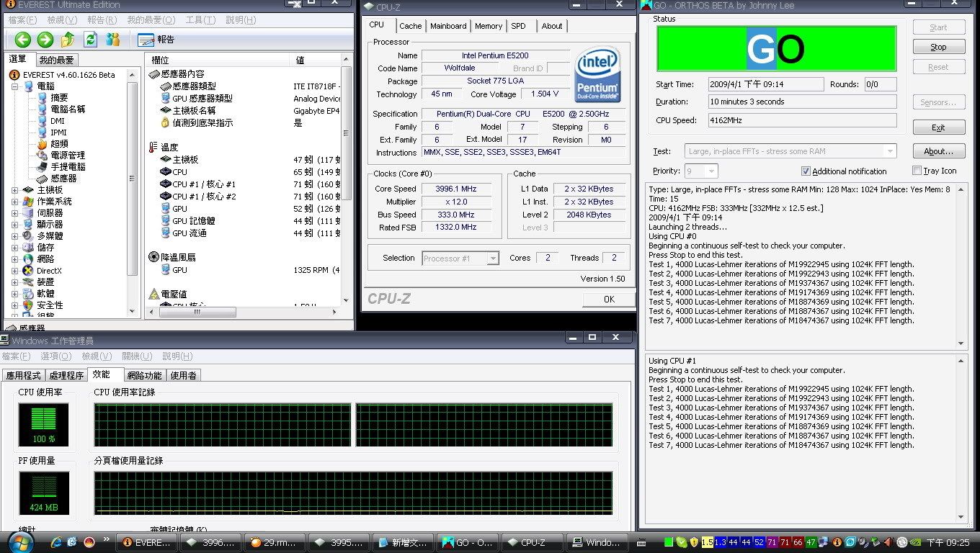The width and height of the screenshot is (980, 553).
Task: Open 新增文 document taskbar button
Action: click(x=404, y=542)
